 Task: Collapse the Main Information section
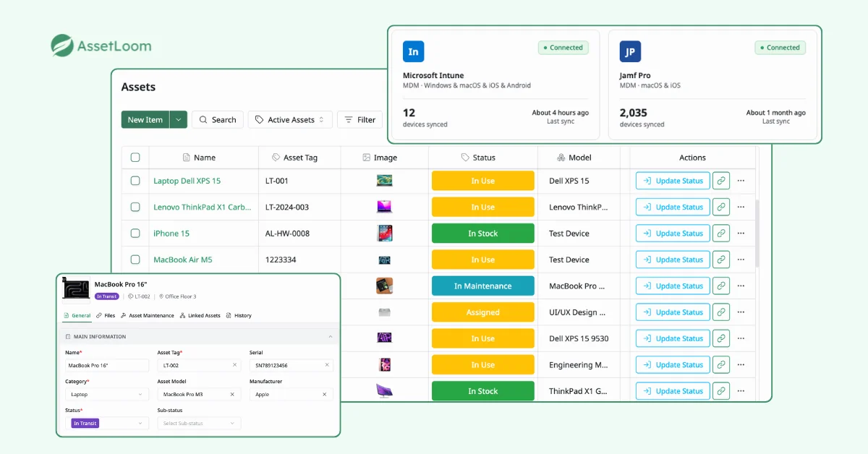[x=331, y=336]
